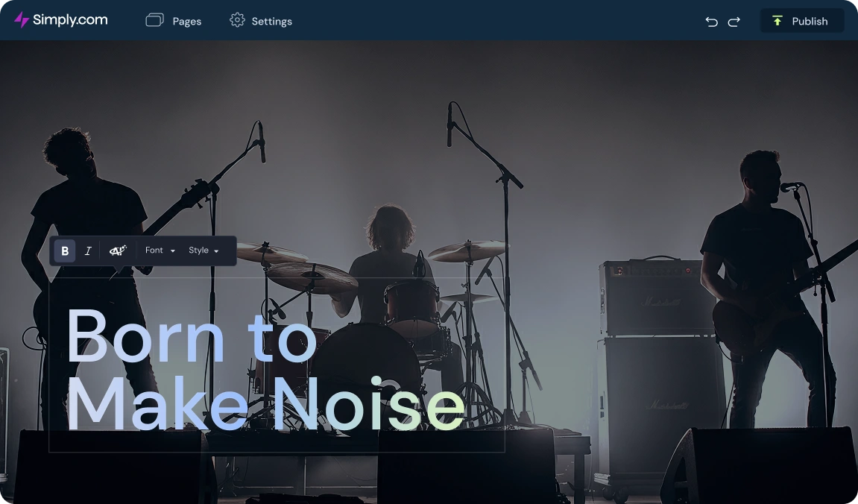Undo the last edit

coord(711,22)
